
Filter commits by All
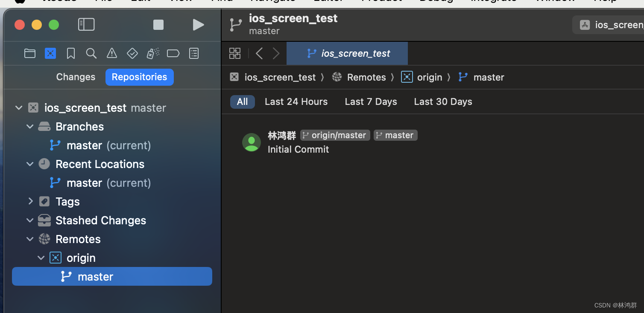[243, 101]
